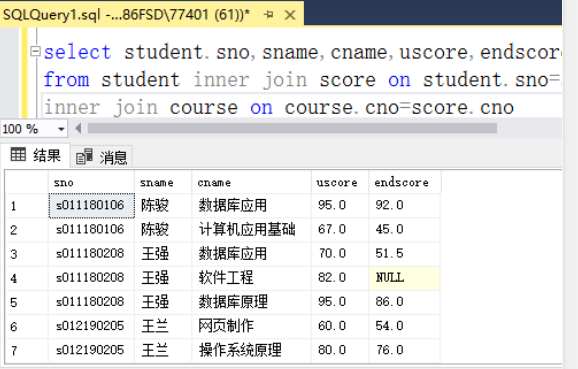Screen dimensions: 578x369
Task: Click the 数据库原理 cell
Action: click(251, 302)
